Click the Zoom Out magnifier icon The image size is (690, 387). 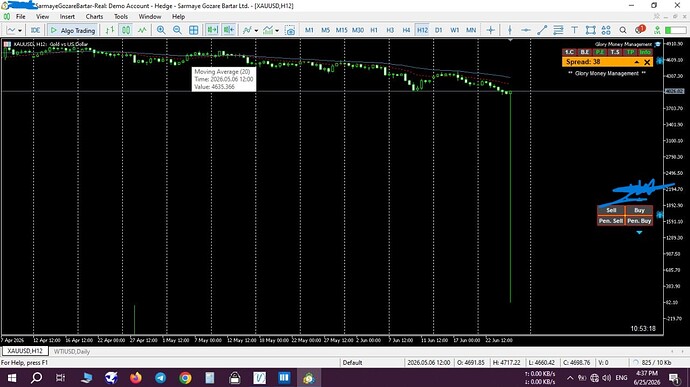tap(177, 30)
